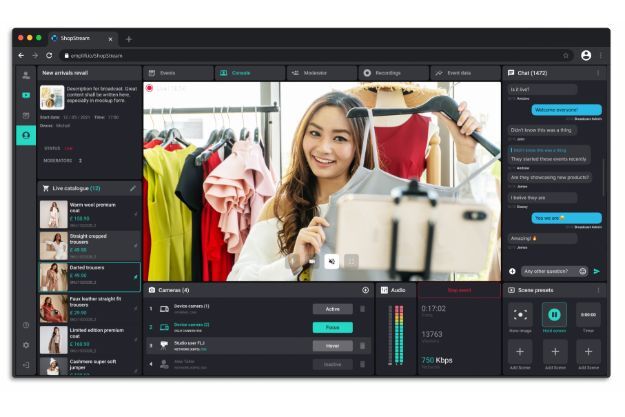
Task: Select the highlighted user profile sidebar icon
Action: 26,136
